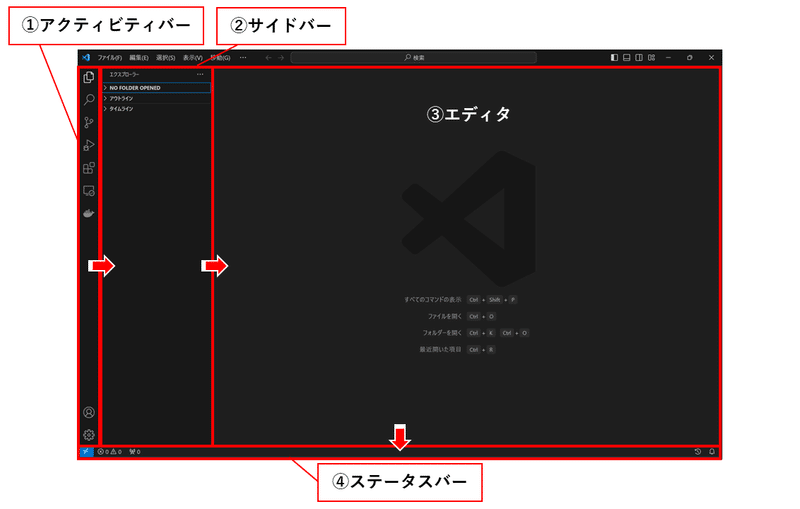Screen dimensions: 800x509
Task: Open the 選択(S) menu
Action: coord(166,58)
